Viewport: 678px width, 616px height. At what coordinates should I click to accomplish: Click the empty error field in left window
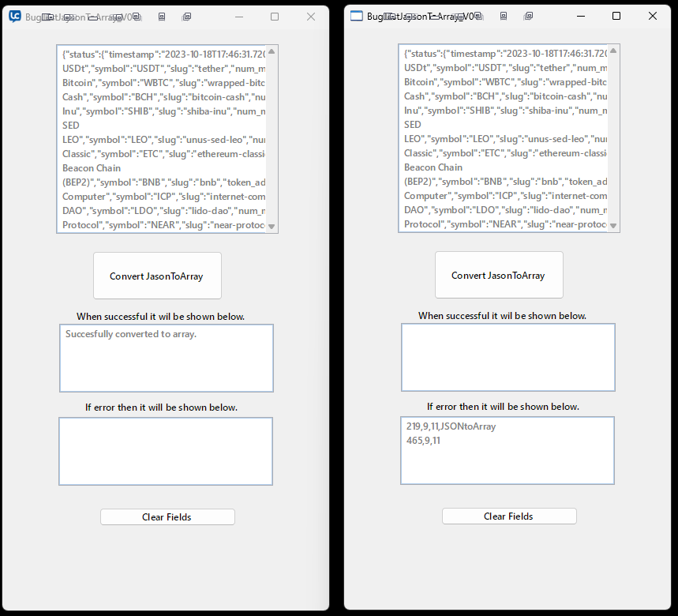tap(166, 451)
